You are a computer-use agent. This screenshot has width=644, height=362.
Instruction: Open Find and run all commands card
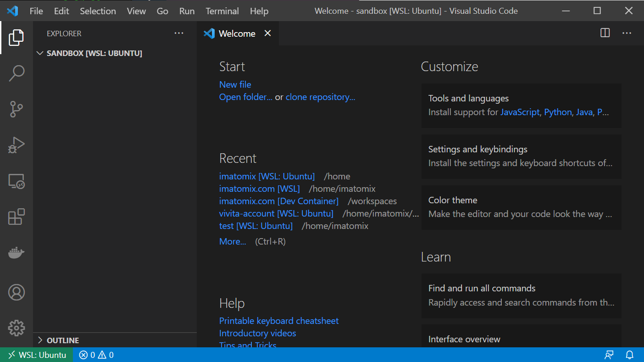(x=521, y=296)
